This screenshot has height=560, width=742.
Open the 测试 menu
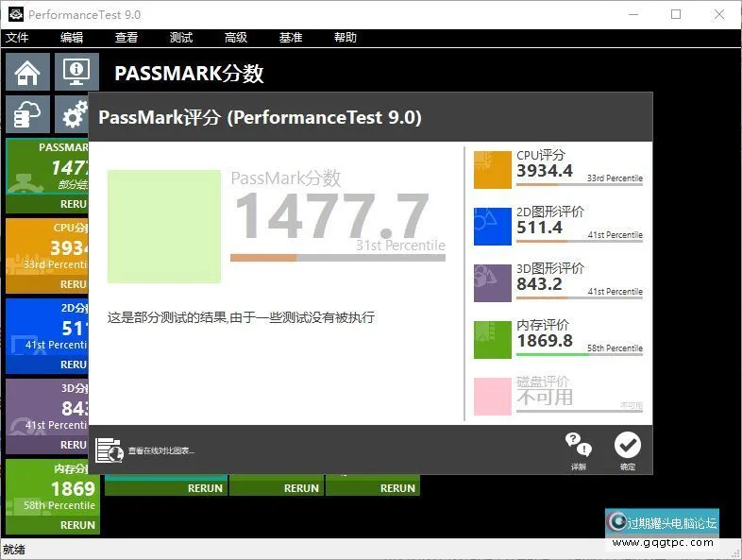[x=180, y=38]
